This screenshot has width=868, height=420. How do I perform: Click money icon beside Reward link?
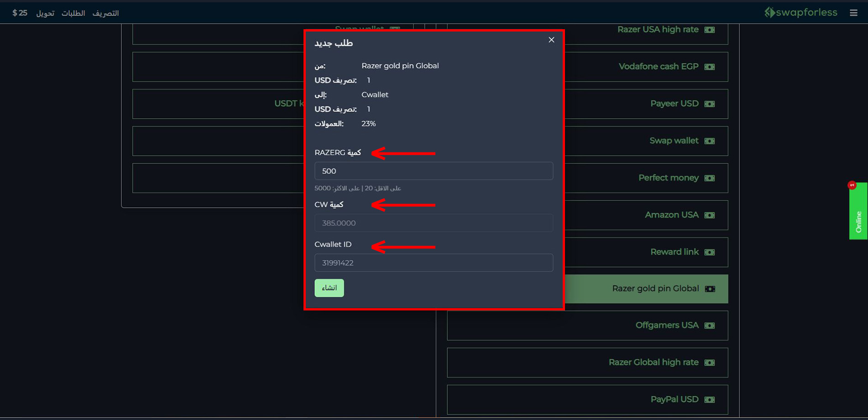click(710, 252)
